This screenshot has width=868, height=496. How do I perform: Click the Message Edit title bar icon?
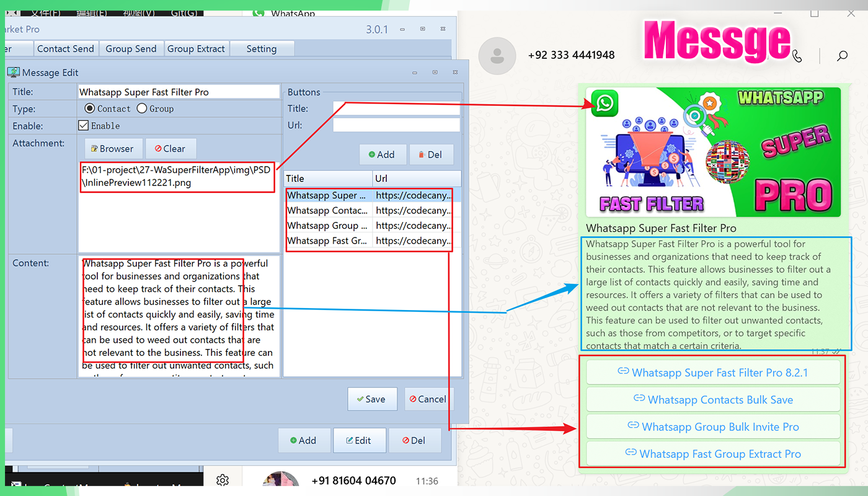pos(13,72)
